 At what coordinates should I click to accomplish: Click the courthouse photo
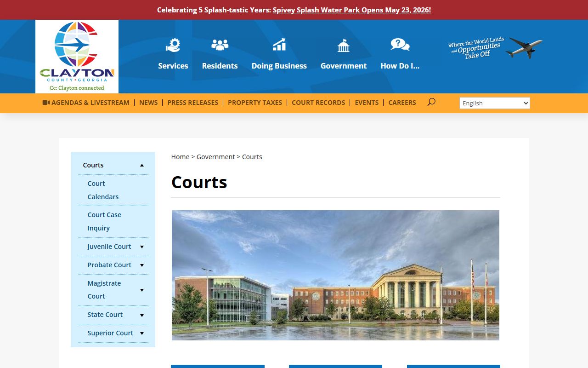pyautogui.click(x=335, y=275)
